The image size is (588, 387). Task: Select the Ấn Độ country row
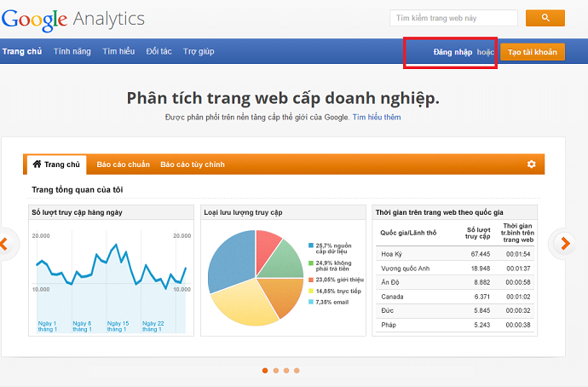pos(455,282)
